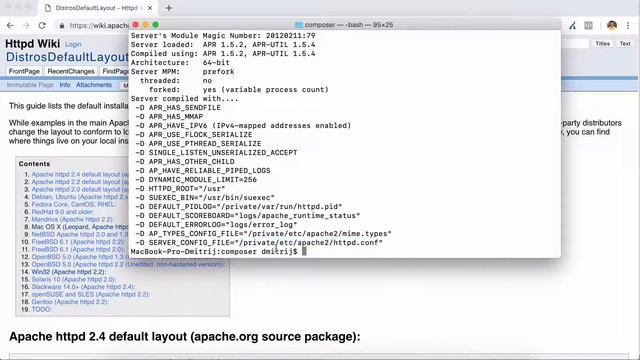
Task: Open contents entry Slackware 14.0+
Action: coord(83,287)
